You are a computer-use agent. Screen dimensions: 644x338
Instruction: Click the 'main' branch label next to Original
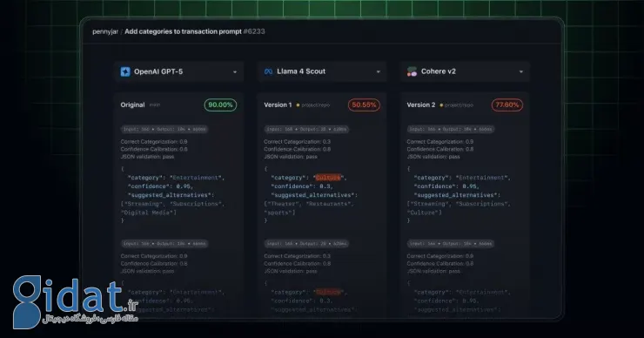pos(155,105)
